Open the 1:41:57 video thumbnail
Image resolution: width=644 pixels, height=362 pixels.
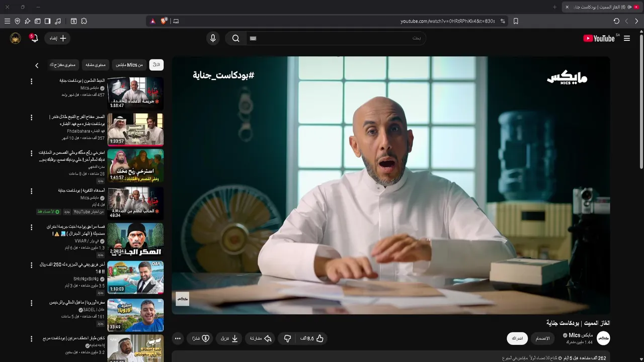(135, 166)
